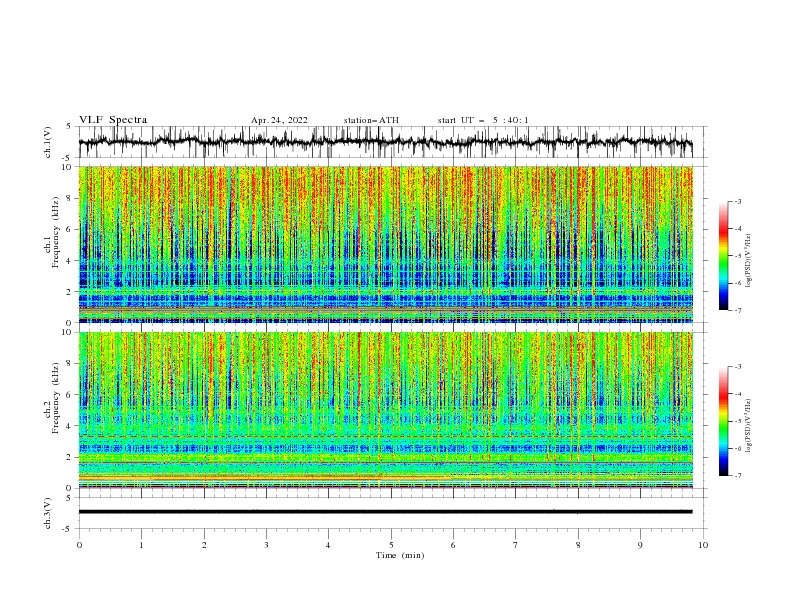792x612 pixels.
Task: Click the 'Time (min)' axis label
Action: click(400, 555)
